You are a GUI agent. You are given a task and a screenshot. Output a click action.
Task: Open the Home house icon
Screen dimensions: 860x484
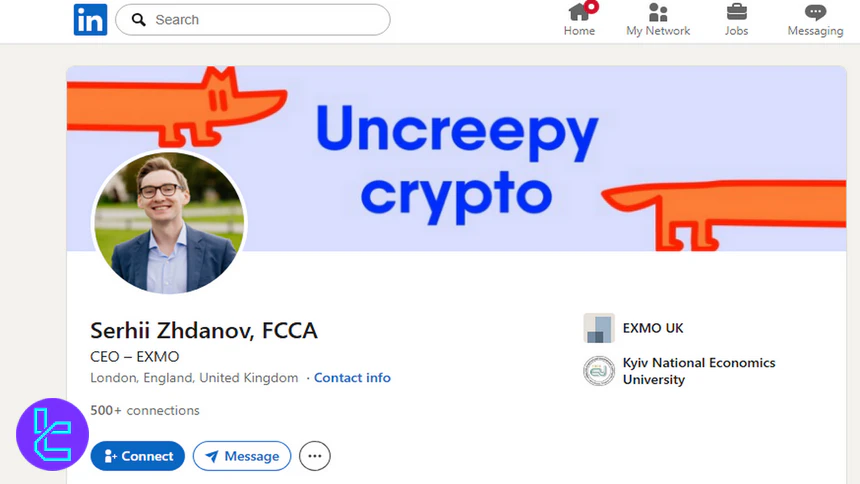point(579,12)
